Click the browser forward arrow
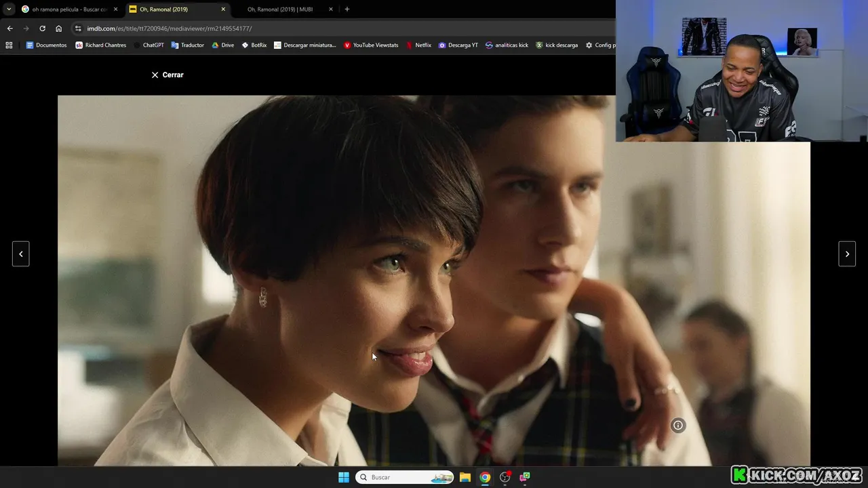Viewport: 868px width, 488px height. [x=26, y=28]
